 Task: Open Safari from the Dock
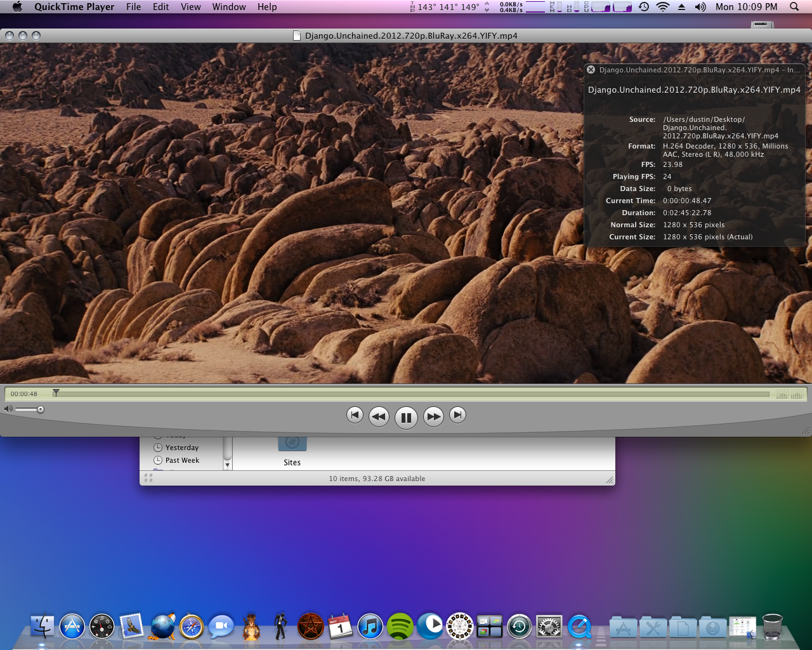point(192,627)
